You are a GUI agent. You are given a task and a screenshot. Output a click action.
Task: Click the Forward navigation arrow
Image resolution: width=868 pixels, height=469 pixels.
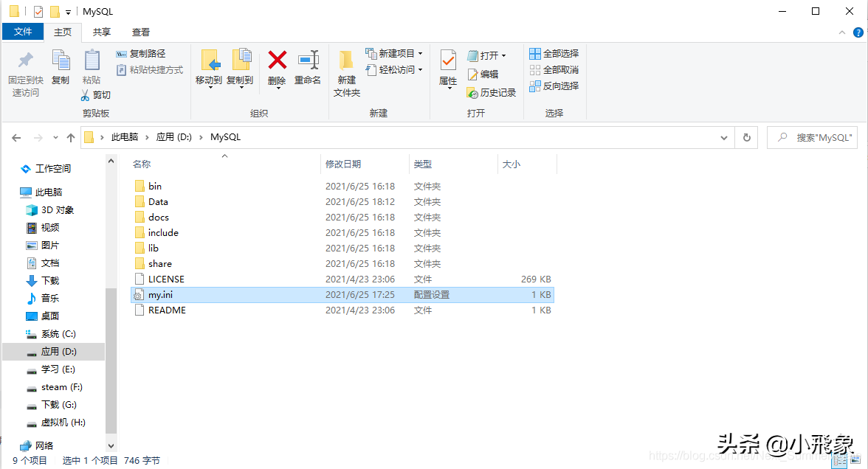click(38, 138)
